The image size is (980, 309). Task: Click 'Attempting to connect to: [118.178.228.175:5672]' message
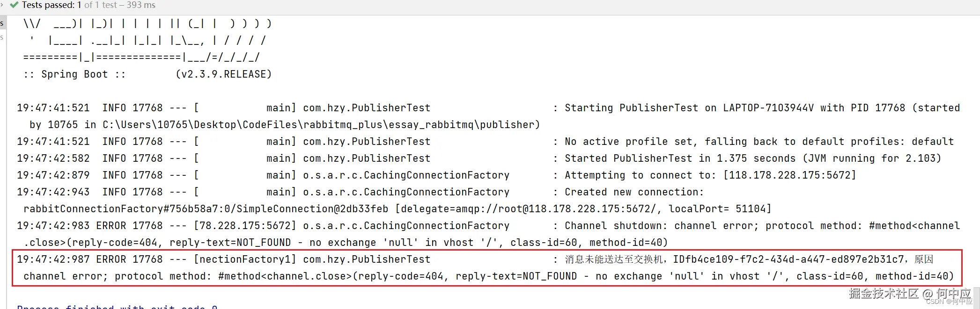[x=710, y=175]
